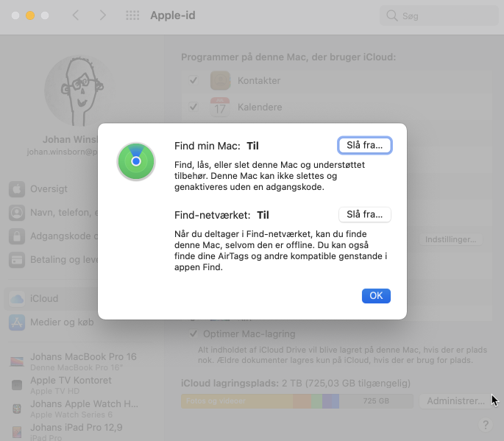Click the App Store icon beside Medier og køb
The image size is (504, 441).
[17, 322]
